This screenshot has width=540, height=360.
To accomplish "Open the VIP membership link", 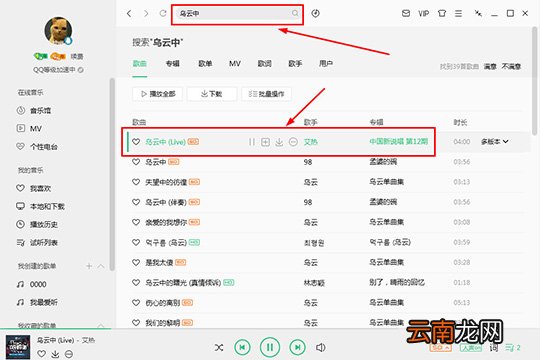I will 424,13.
